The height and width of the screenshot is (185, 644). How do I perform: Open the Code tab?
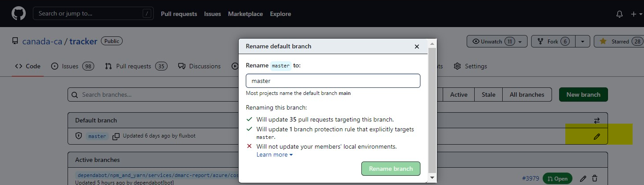pos(28,66)
